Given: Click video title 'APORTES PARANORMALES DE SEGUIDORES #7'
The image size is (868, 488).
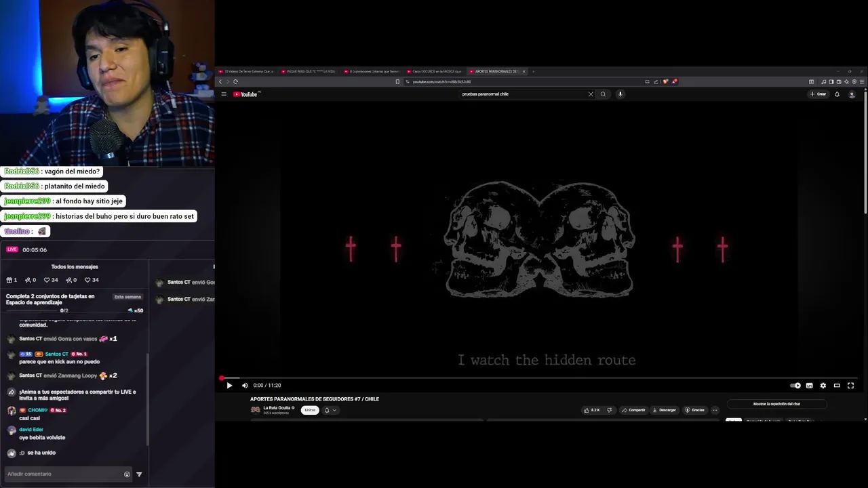Looking at the screenshot, I should (315, 399).
